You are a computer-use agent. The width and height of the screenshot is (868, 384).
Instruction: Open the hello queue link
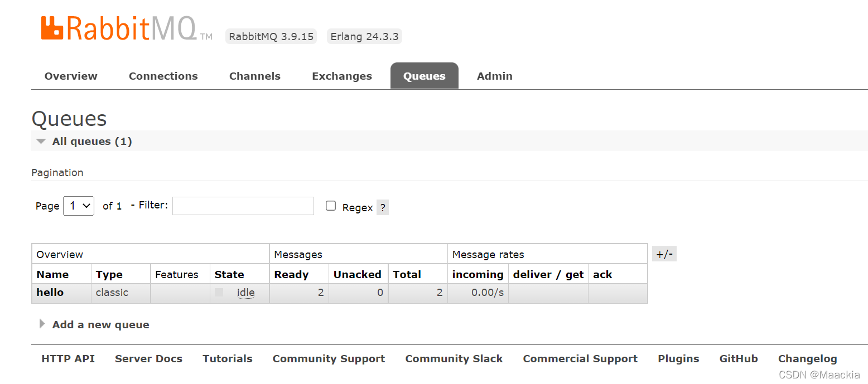50,292
